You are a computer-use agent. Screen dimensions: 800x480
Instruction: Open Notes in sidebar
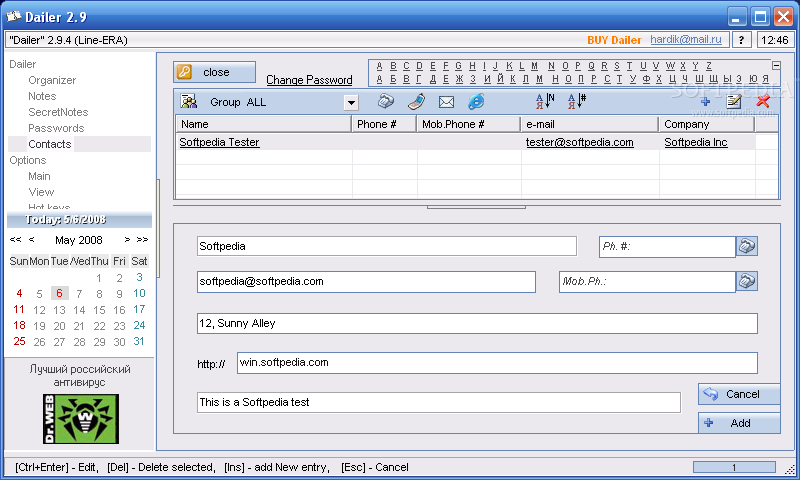tap(42, 96)
